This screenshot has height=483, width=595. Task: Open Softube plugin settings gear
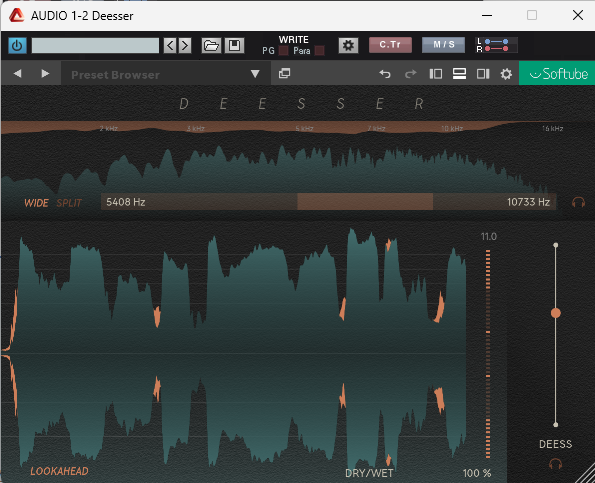(x=506, y=74)
